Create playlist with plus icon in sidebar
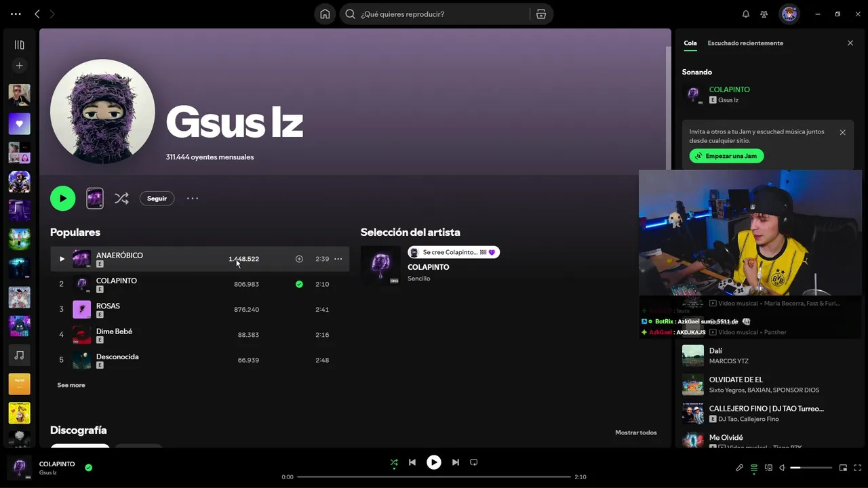The width and height of the screenshot is (868, 488). point(19,66)
